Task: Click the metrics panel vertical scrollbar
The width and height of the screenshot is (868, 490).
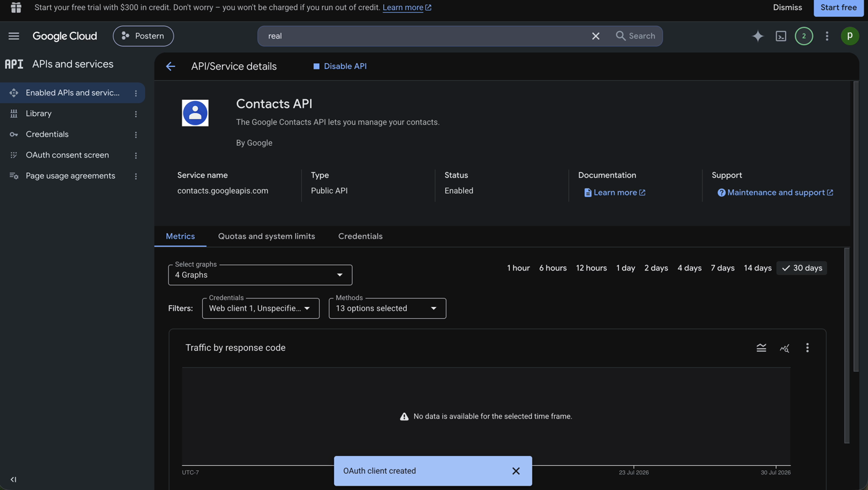Action: tap(847, 345)
